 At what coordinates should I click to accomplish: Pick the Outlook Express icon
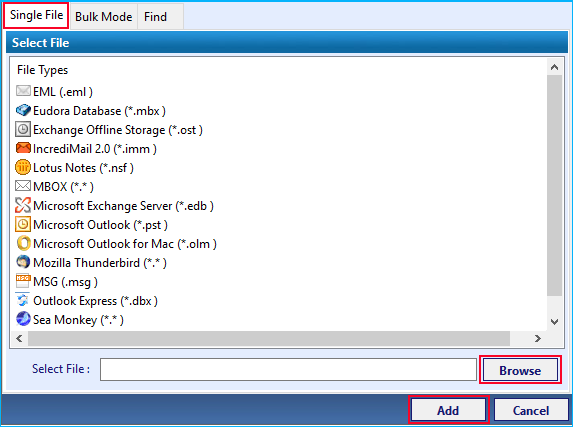(x=23, y=300)
